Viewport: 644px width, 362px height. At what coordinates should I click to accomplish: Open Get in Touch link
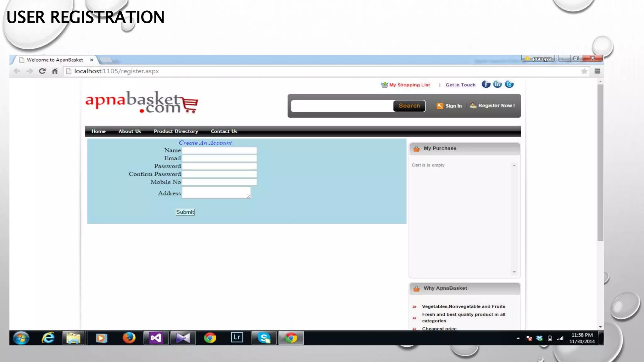pyautogui.click(x=460, y=85)
